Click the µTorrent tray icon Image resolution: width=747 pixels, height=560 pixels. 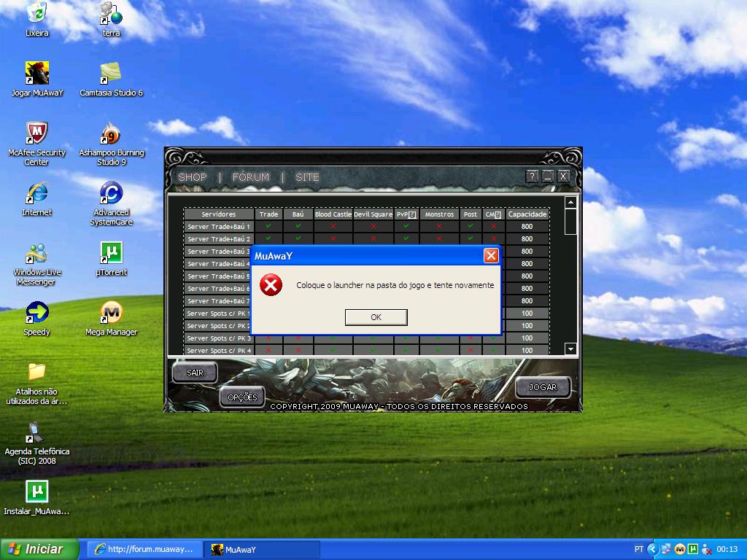tap(693, 549)
